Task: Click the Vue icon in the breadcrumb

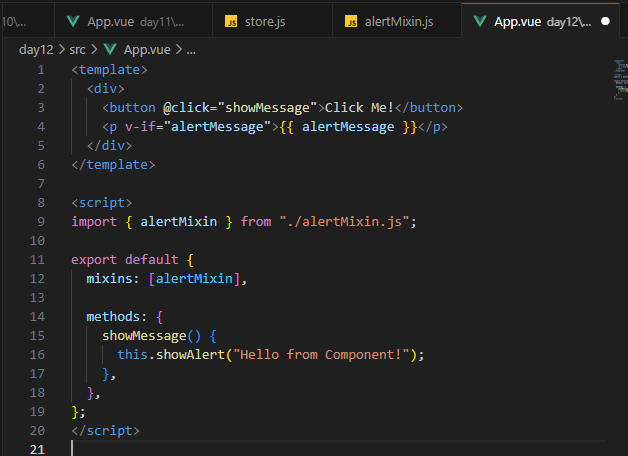Action: pyautogui.click(x=110, y=50)
